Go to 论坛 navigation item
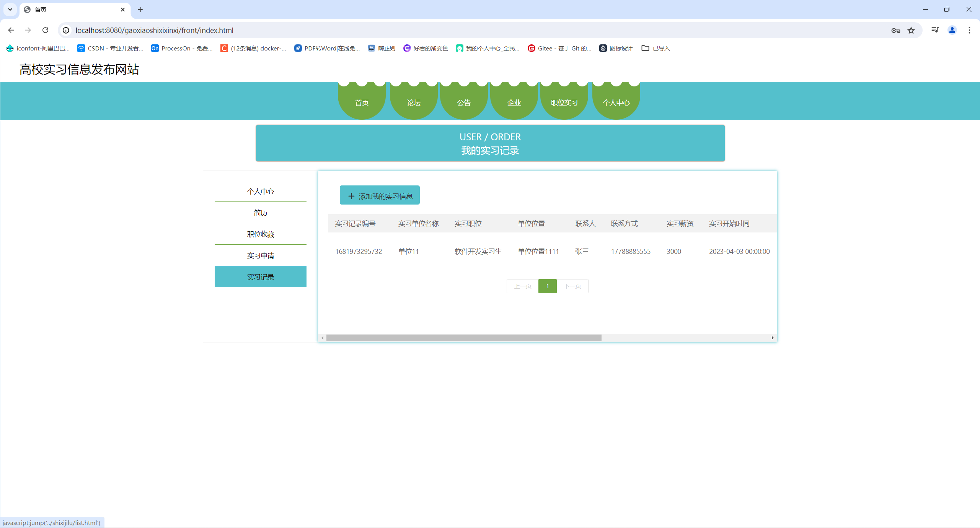This screenshot has height=528, width=980. 414,102
